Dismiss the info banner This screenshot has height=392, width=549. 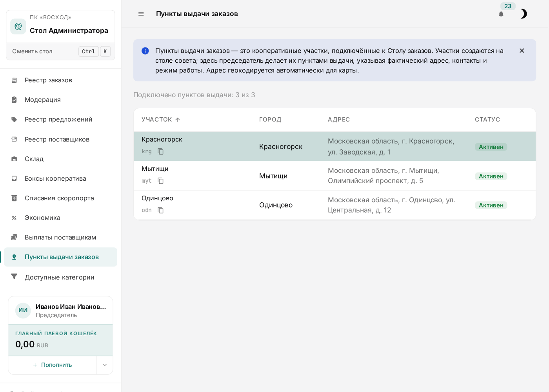pos(522,51)
